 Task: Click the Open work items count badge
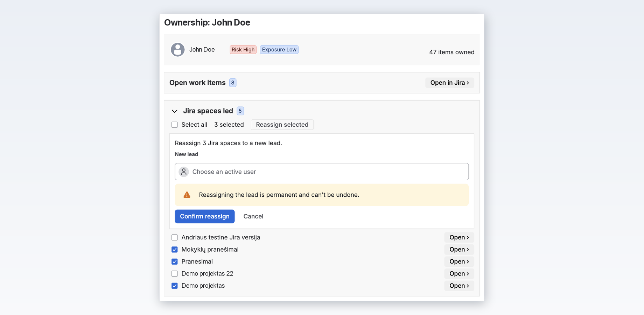coord(233,83)
